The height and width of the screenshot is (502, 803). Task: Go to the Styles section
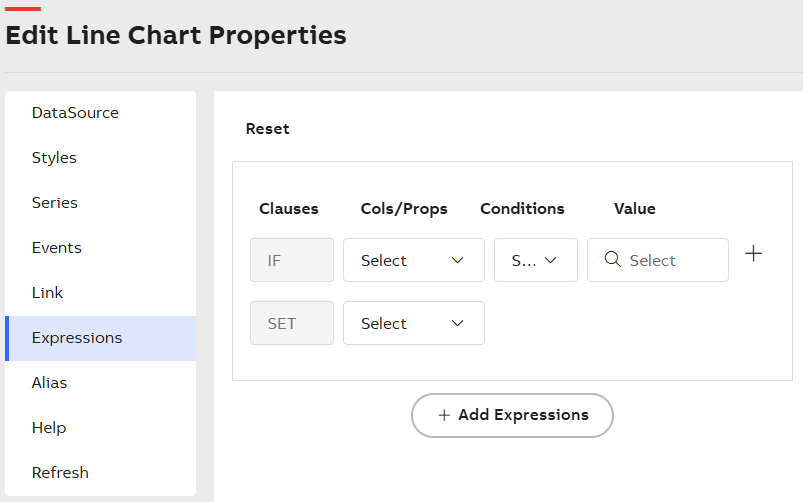click(54, 158)
